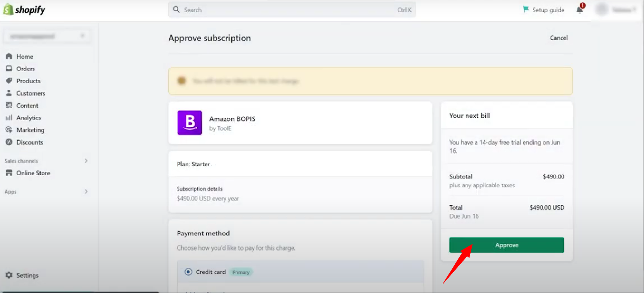644x293 pixels.
Task: Approve the subscription
Action: tap(506, 245)
